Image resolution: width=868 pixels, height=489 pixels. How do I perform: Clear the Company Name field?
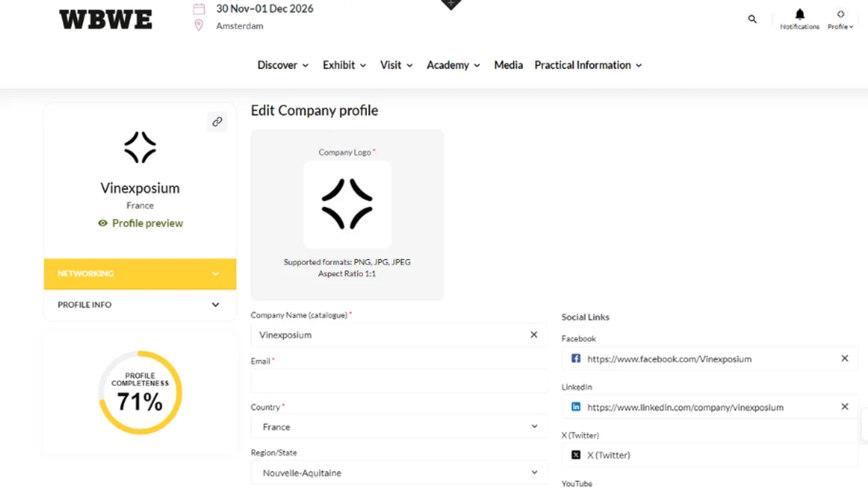(534, 335)
